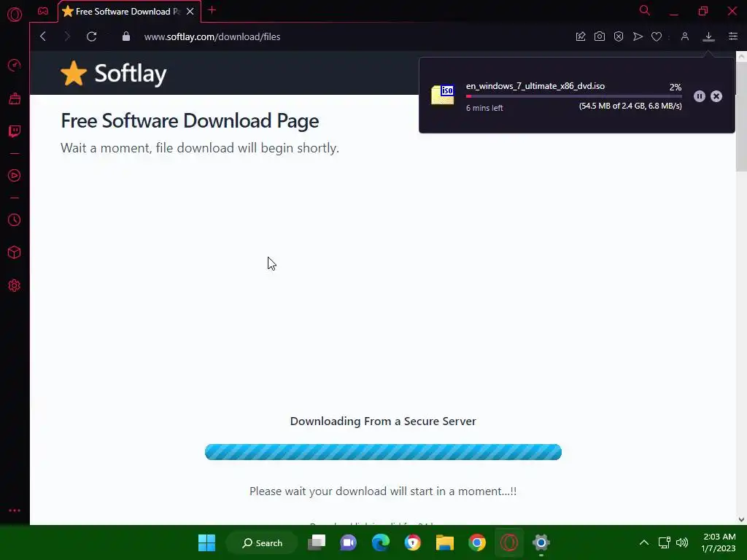Open profile account icon
The height and width of the screenshot is (560, 747).
click(684, 36)
